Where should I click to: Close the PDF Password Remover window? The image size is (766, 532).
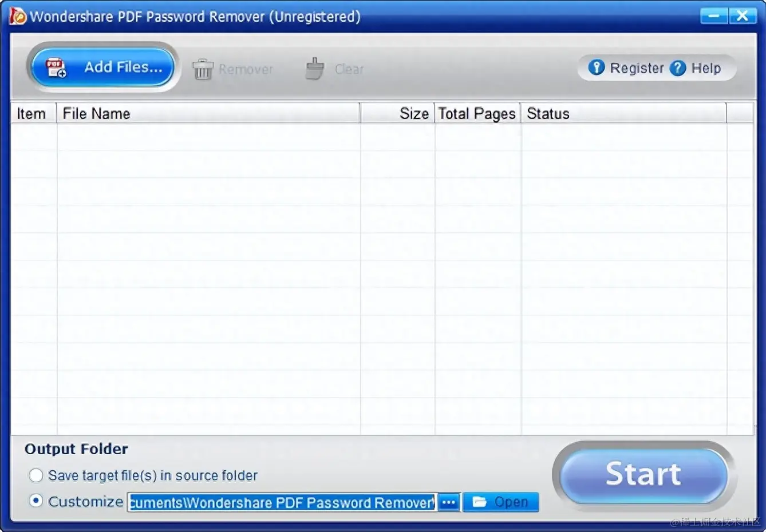click(743, 15)
